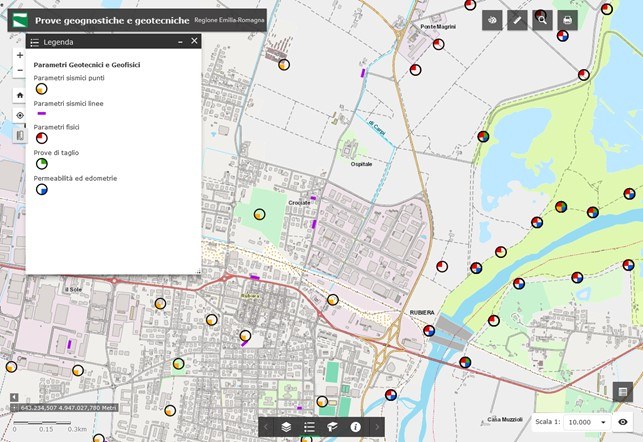Click the print map button
The width and height of the screenshot is (643, 442).
coord(568,20)
